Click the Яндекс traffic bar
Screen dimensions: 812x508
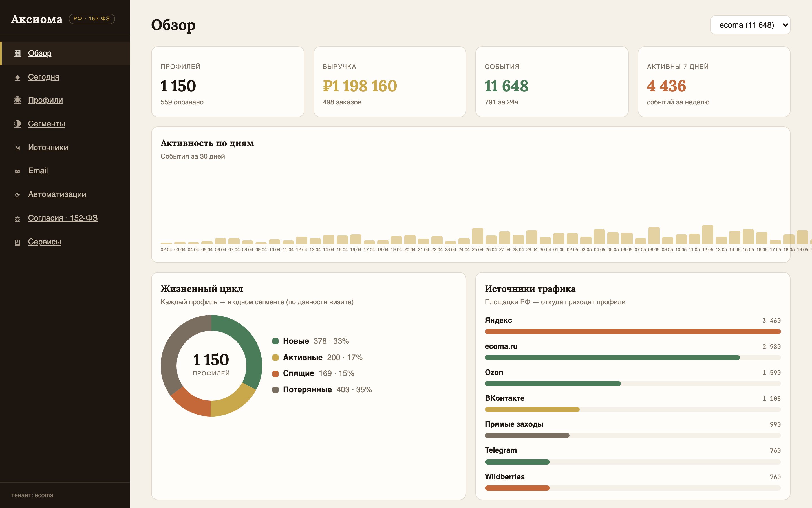point(633,332)
